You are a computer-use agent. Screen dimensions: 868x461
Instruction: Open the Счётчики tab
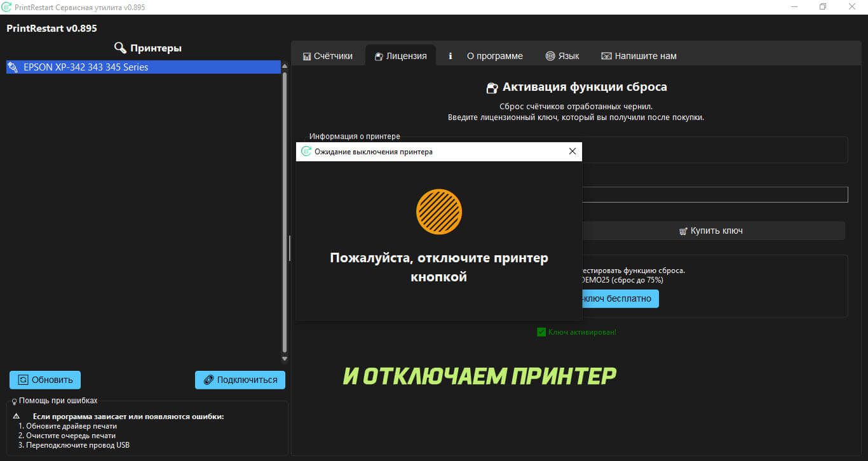pos(327,56)
